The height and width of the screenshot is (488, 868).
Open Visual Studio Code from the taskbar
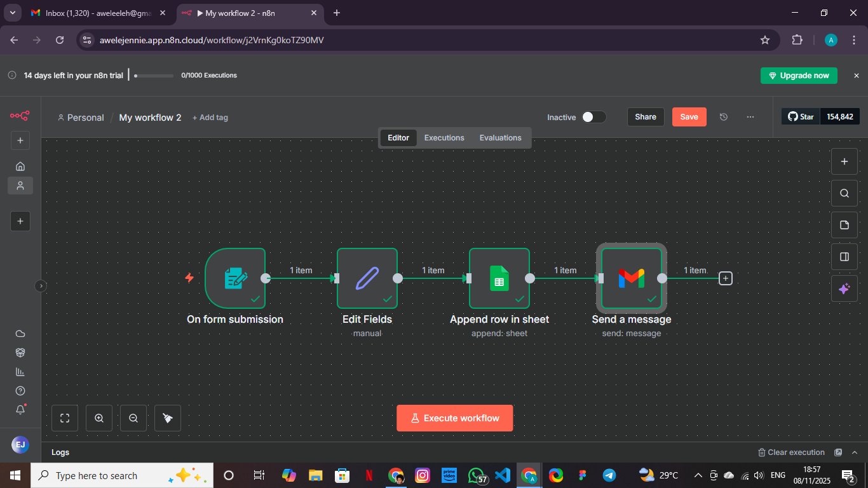point(502,475)
